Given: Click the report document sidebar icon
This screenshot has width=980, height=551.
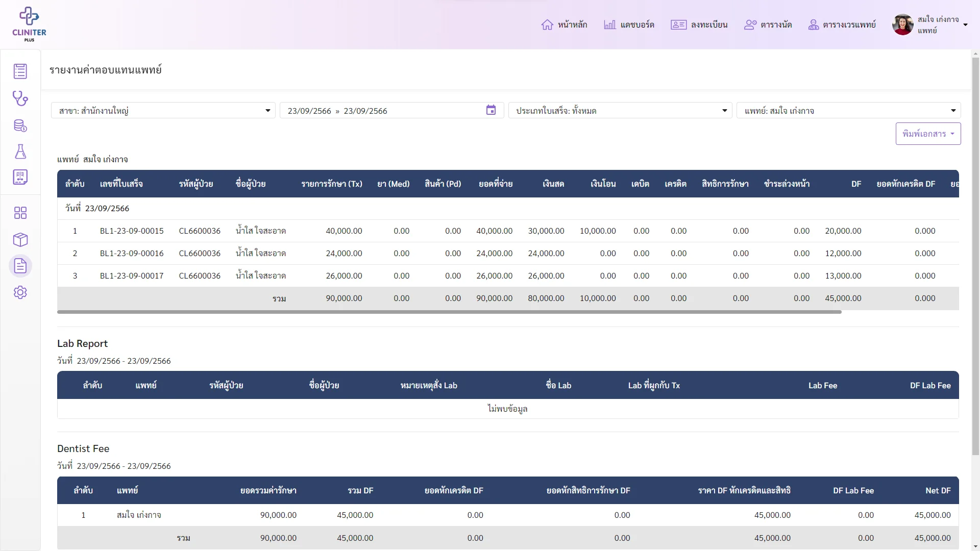Looking at the screenshot, I should (x=20, y=266).
